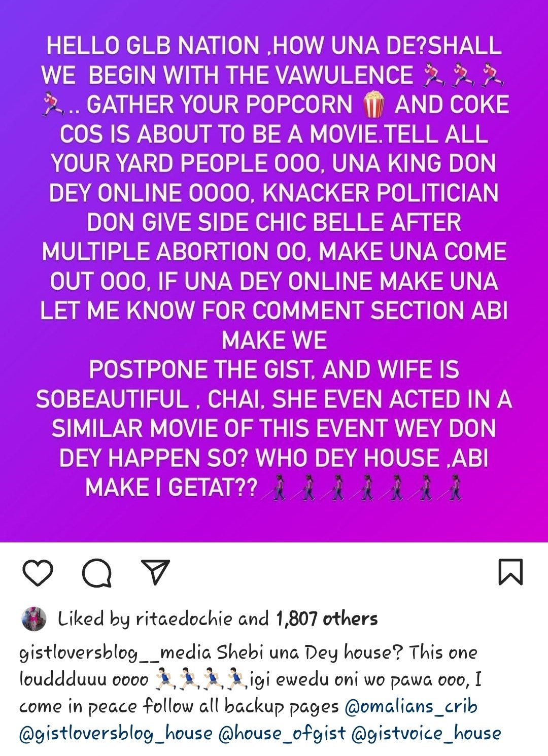The image size is (548, 756).
Task: Tap the purple post image text
Action: tap(274, 266)
